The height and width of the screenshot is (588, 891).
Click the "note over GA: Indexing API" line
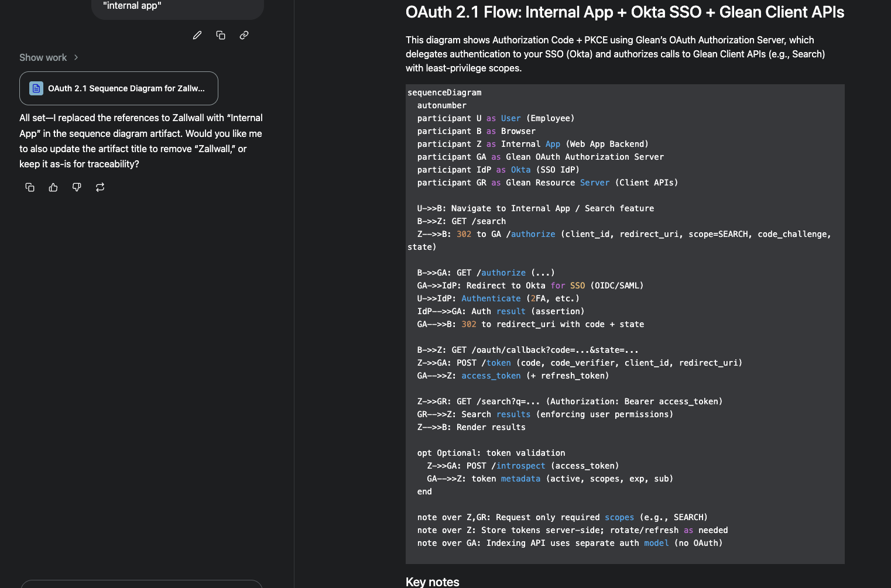point(570,543)
